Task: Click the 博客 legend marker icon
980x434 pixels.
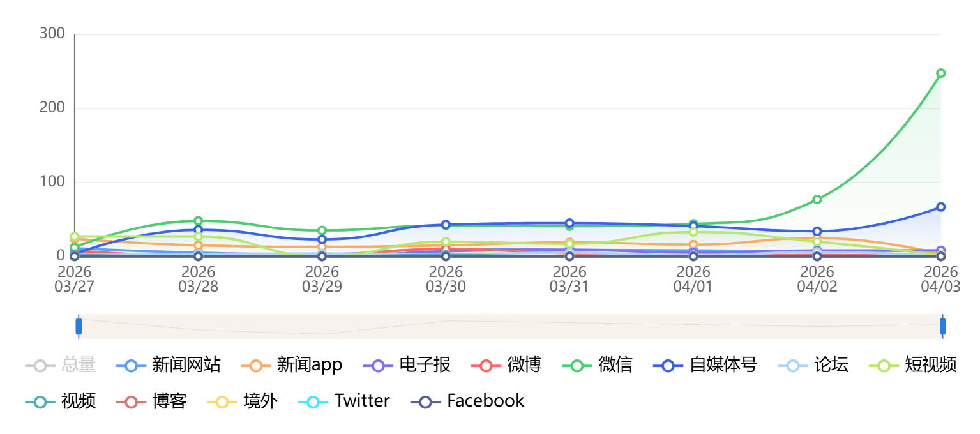Action: (x=131, y=401)
